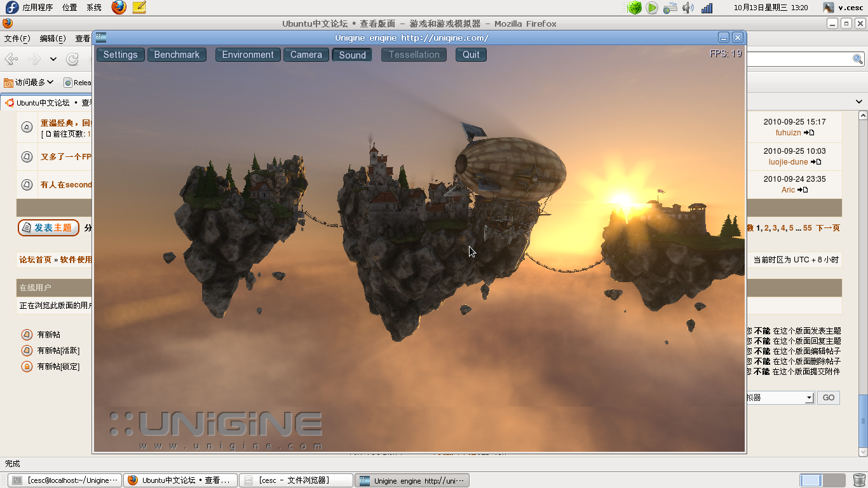Open Aric user profile

click(788, 190)
